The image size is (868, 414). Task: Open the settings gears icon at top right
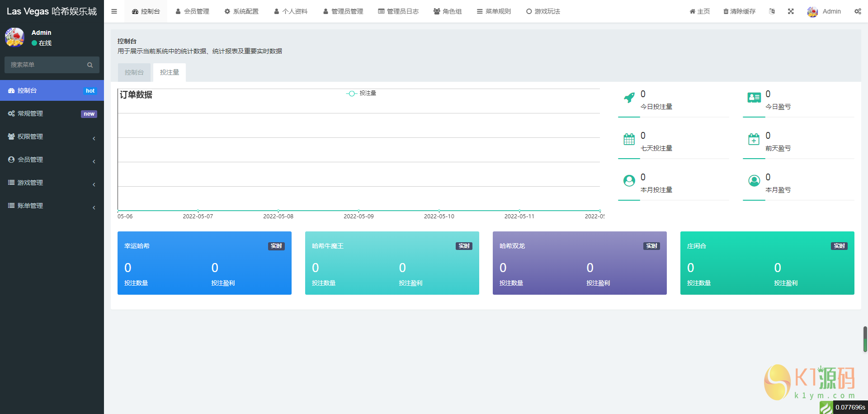tap(858, 11)
